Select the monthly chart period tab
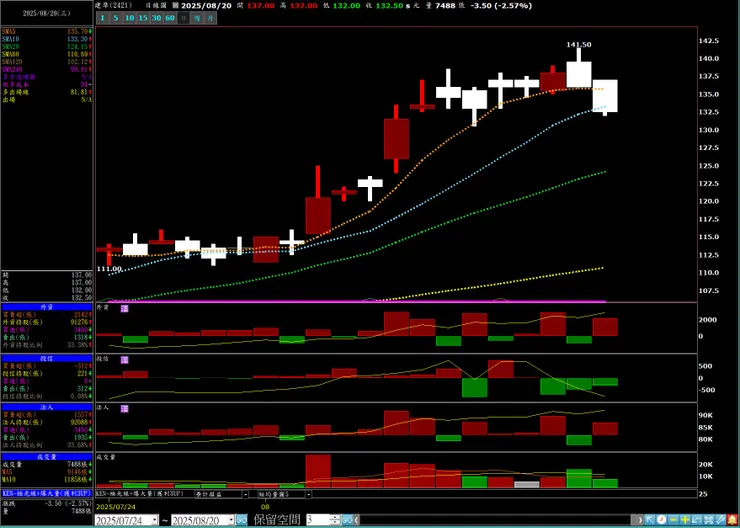 point(210,18)
